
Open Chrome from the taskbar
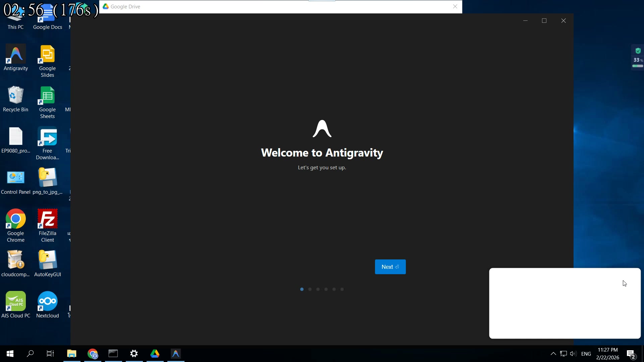click(93, 354)
